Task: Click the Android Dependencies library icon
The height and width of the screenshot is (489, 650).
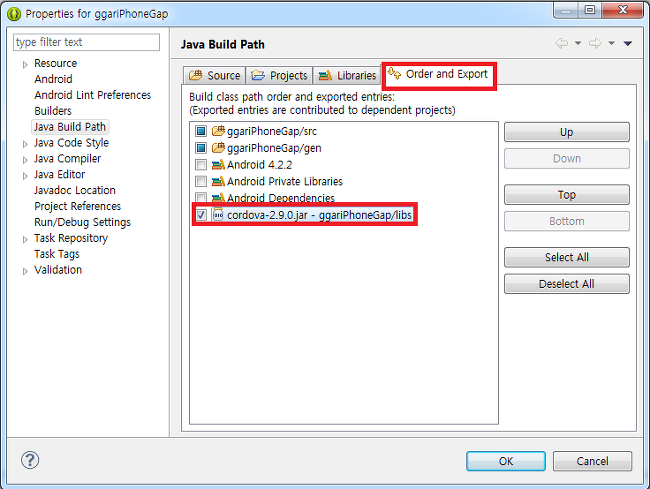Action: 218,198
